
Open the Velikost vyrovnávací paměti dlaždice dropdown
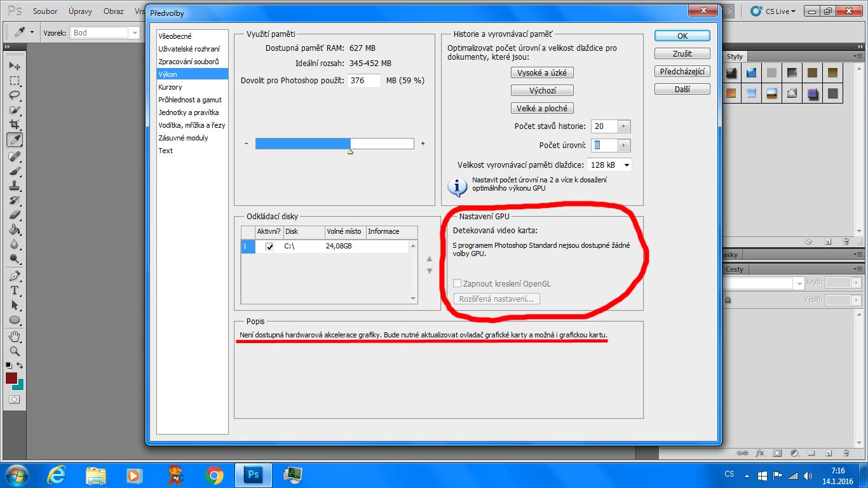point(609,165)
